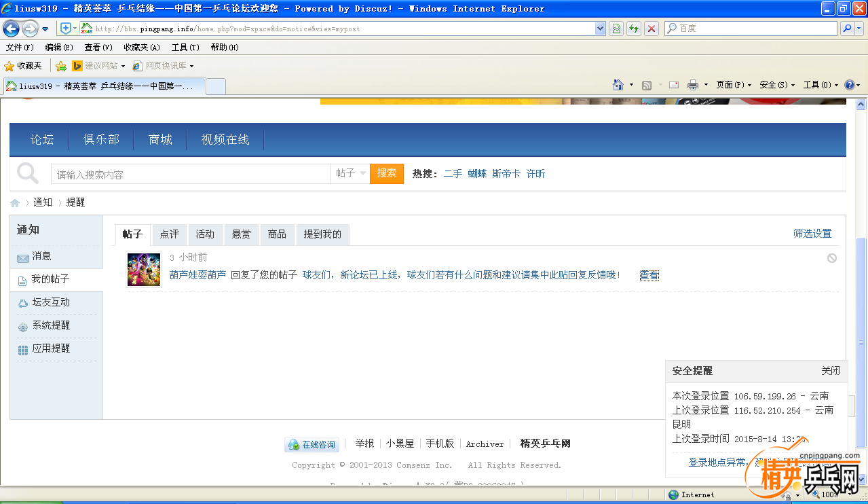Expand the 帖子 search type dropdown
This screenshot has width=868, height=504.
(349, 173)
